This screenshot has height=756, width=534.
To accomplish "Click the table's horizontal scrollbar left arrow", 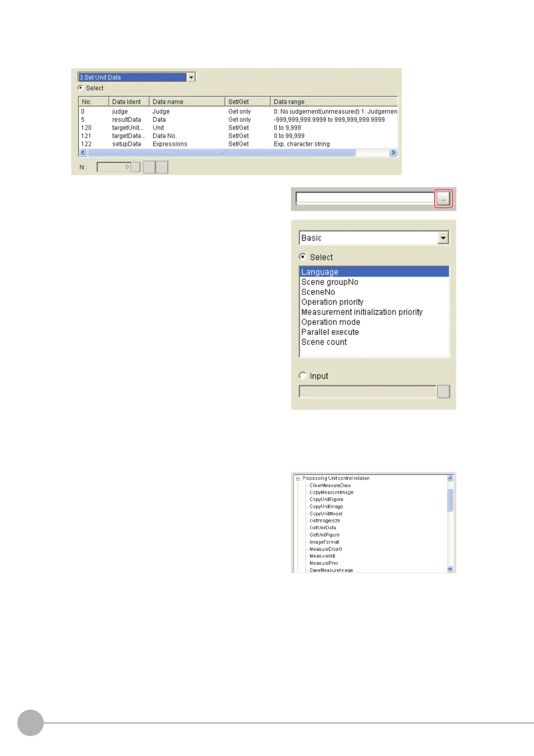I will coord(83,153).
